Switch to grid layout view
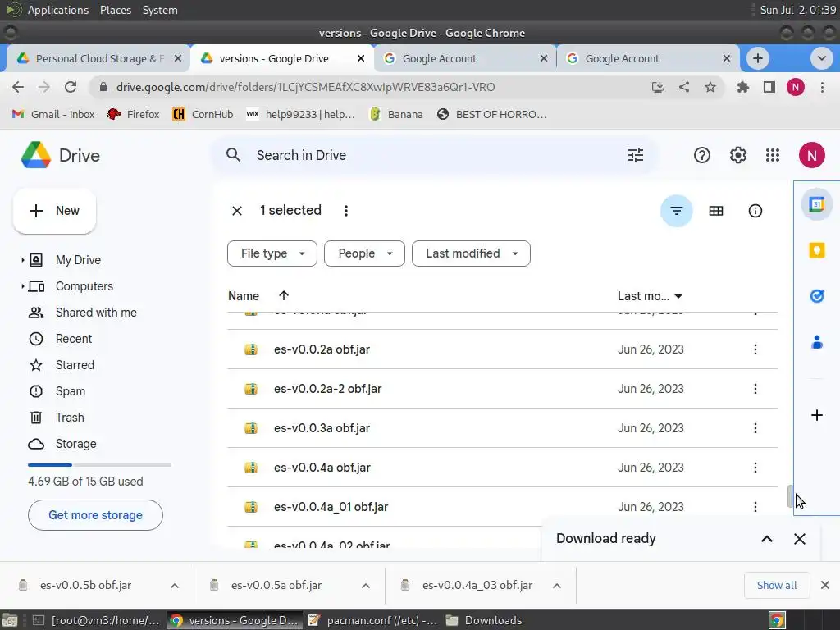 click(x=715, y=211)
